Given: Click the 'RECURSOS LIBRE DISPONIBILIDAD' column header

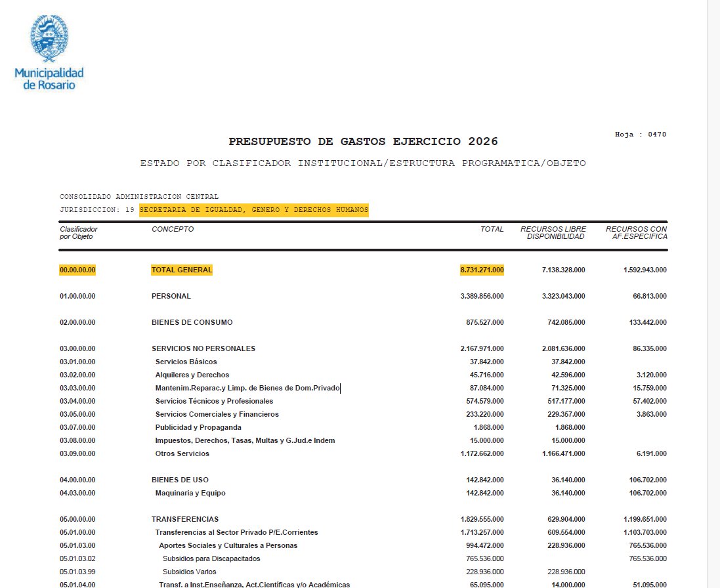Looking at the screenshot, I should 553,233.
